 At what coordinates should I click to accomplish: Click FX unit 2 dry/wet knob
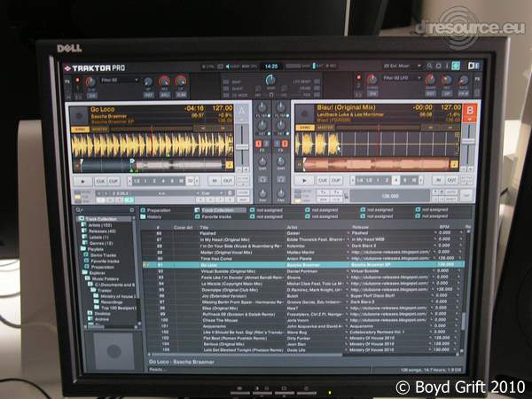[x=372, y=80]
